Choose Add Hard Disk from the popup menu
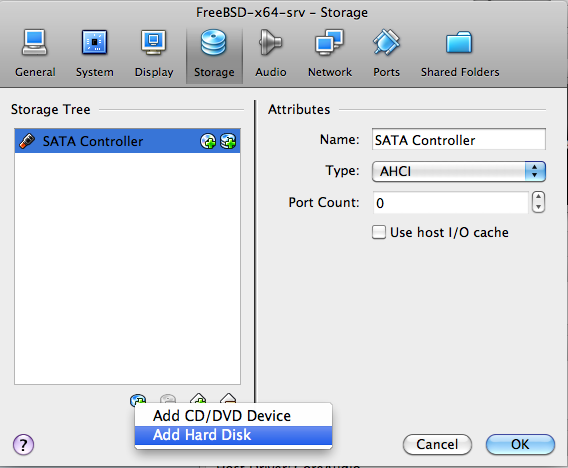This screenshot has width=568, height=468. point(233,435)
